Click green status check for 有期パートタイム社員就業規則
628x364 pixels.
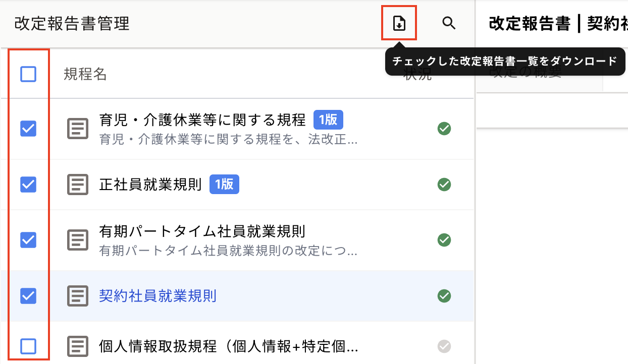tap(444, 240)
